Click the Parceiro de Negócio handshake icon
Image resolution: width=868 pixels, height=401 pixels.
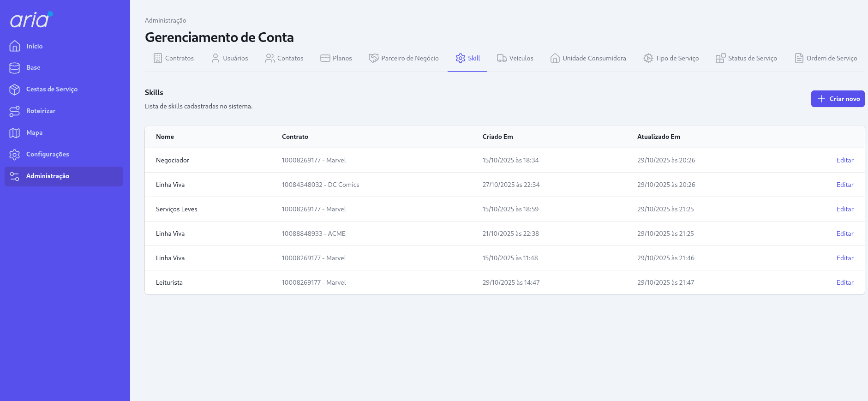(373, 58)
